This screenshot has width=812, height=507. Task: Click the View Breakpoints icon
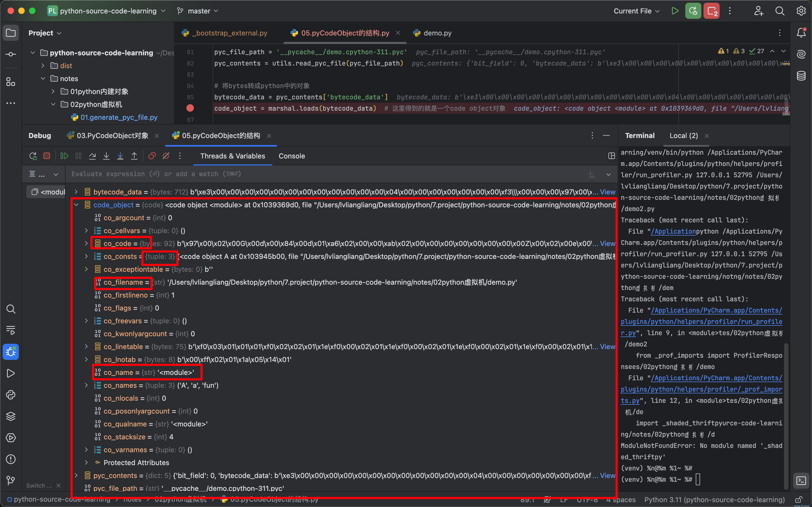coord(151,156)
